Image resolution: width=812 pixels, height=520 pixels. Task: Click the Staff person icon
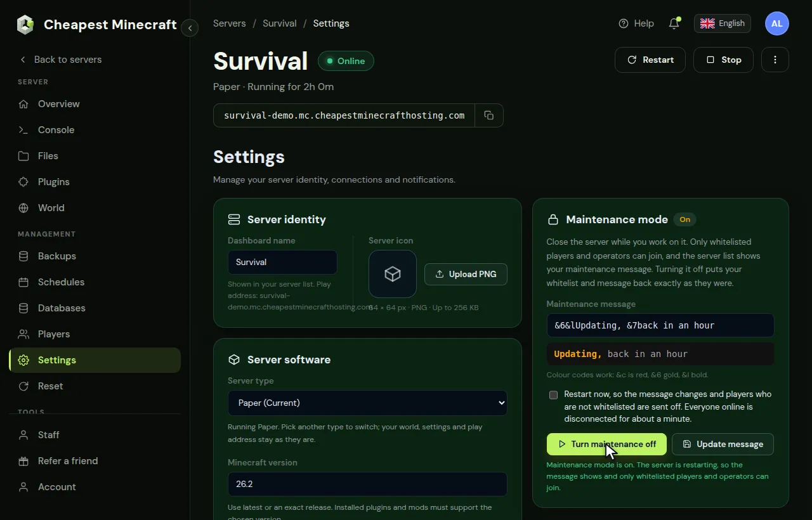(23, 435)
